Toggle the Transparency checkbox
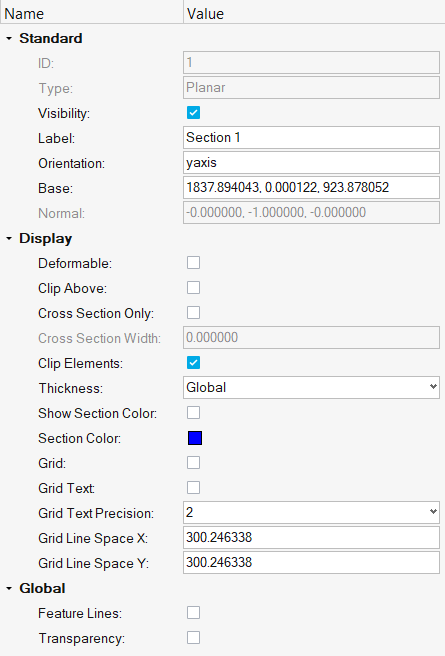445x656 pixels. (193, 638)
